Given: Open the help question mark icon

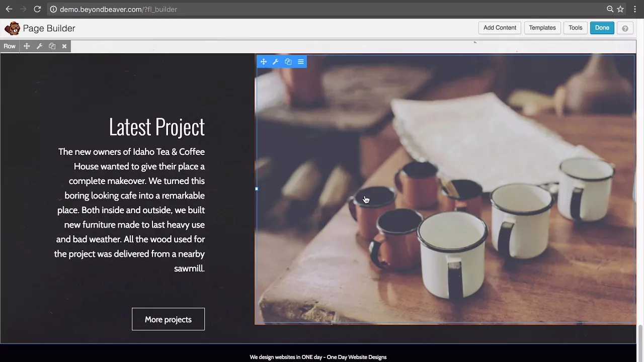Looking at the screenshot, I should [x=625, y=28].
